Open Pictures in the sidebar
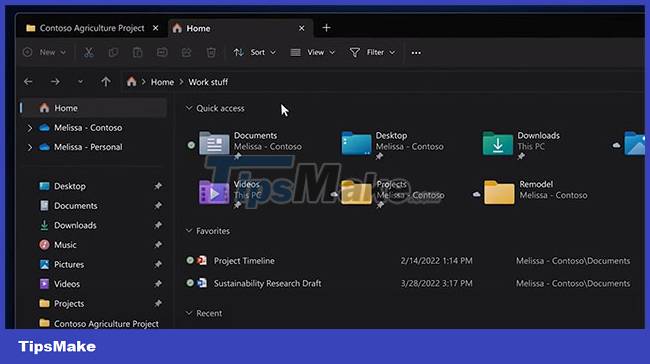650x364 pixels. point(69,264)
